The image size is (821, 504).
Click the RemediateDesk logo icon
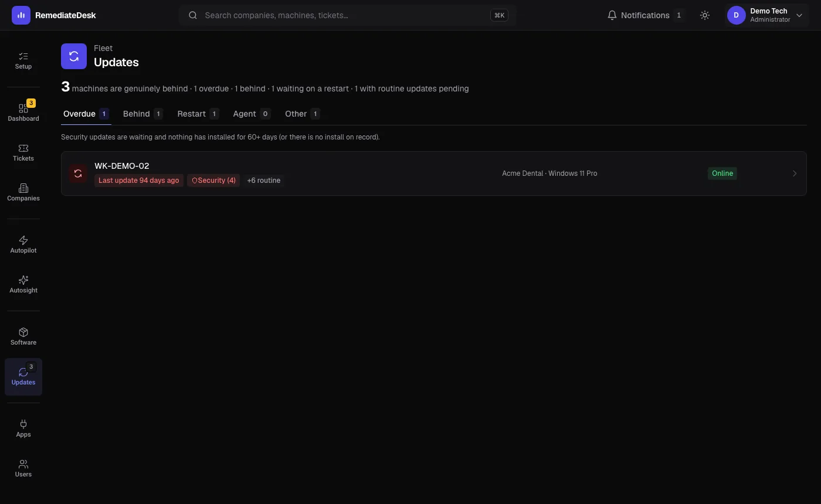[x=21, y=15]
